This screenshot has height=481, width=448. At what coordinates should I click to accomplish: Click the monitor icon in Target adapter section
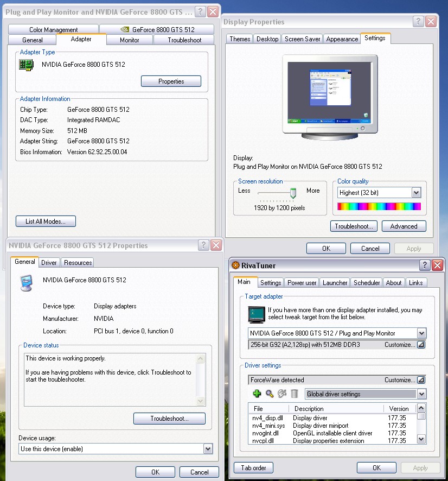click(x=257, y=314)
